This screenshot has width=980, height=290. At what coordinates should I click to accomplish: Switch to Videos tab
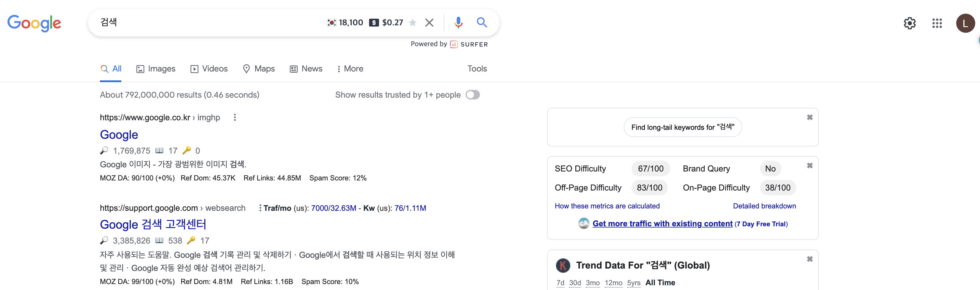[x=209, y=68]
